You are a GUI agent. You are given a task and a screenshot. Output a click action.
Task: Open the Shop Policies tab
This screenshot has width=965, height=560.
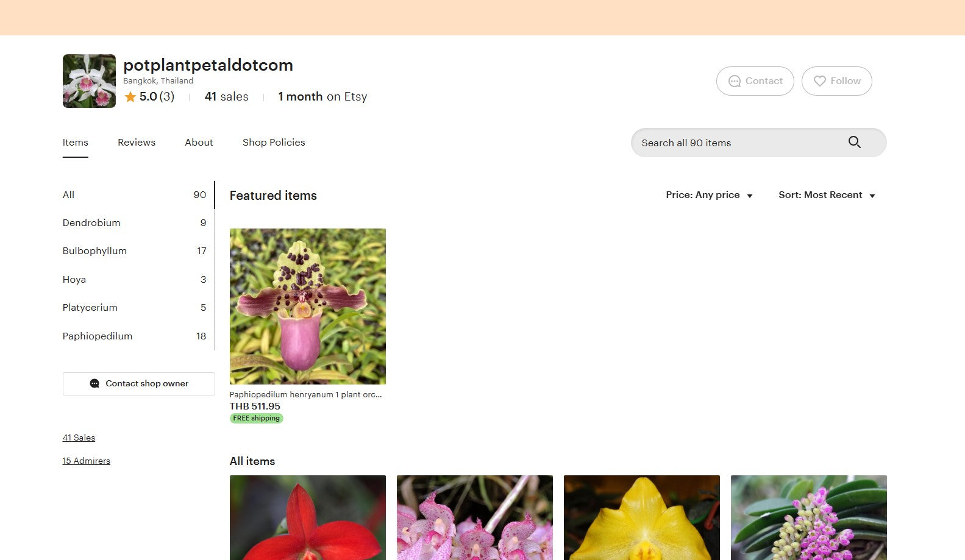(274, 142)
